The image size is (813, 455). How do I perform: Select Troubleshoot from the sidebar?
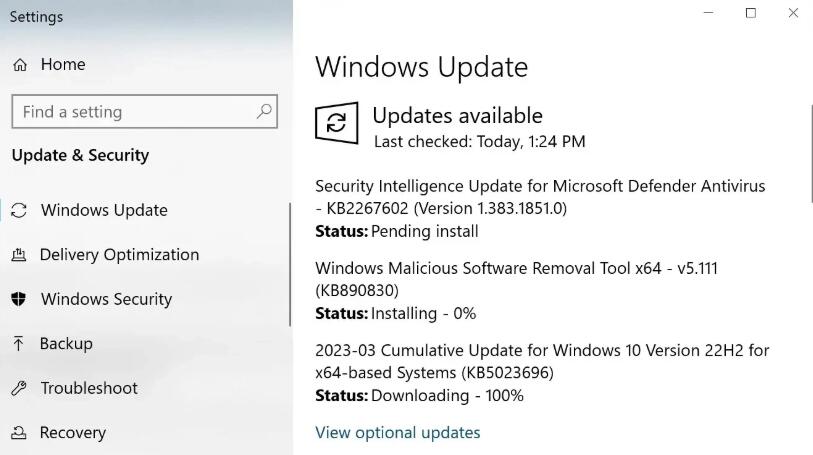(89, 388)
